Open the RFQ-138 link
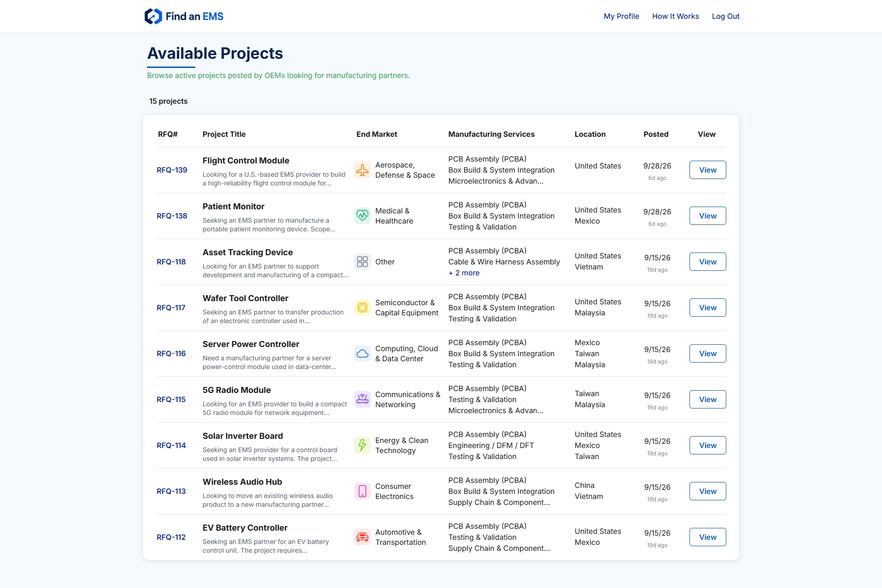Screen dimensions: 882x588 pos(172,216)
